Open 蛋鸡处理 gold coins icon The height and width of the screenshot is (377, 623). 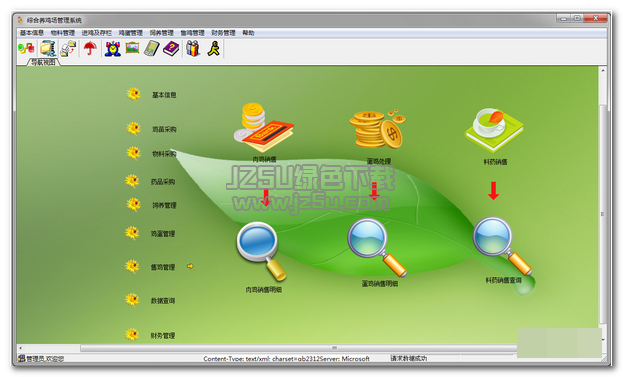pos(377,130)
